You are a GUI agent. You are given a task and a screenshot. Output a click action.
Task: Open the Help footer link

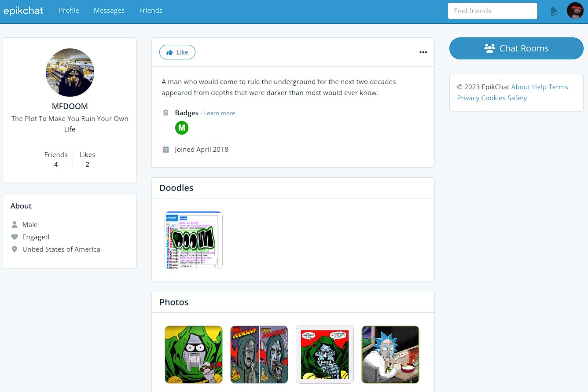pyautogui.click(x=539, y=87)
